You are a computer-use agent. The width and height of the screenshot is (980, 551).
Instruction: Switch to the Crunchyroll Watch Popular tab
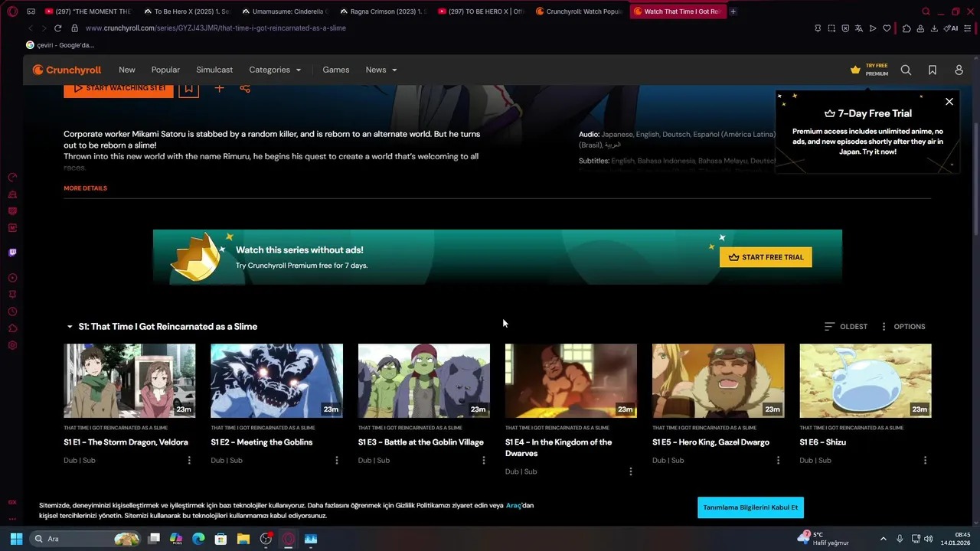coord(580,11)
